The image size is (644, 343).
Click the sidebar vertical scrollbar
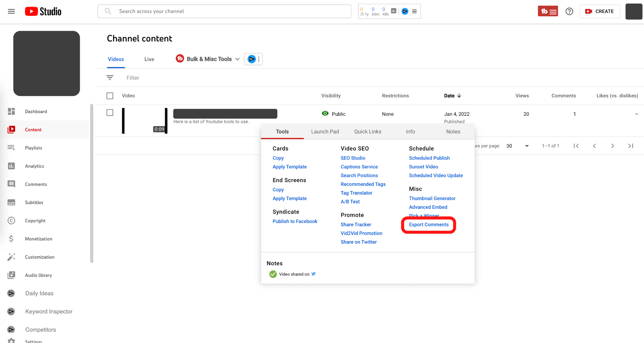click(x=92, y=183)
